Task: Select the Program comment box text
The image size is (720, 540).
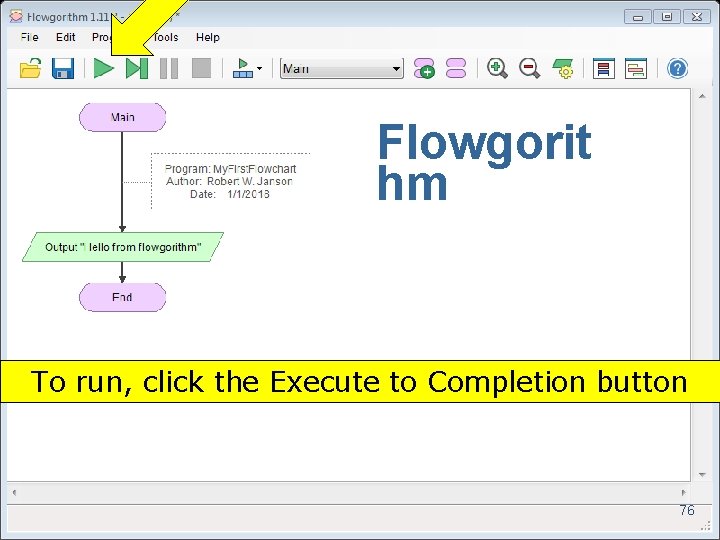Action: [x=230, y=181]
